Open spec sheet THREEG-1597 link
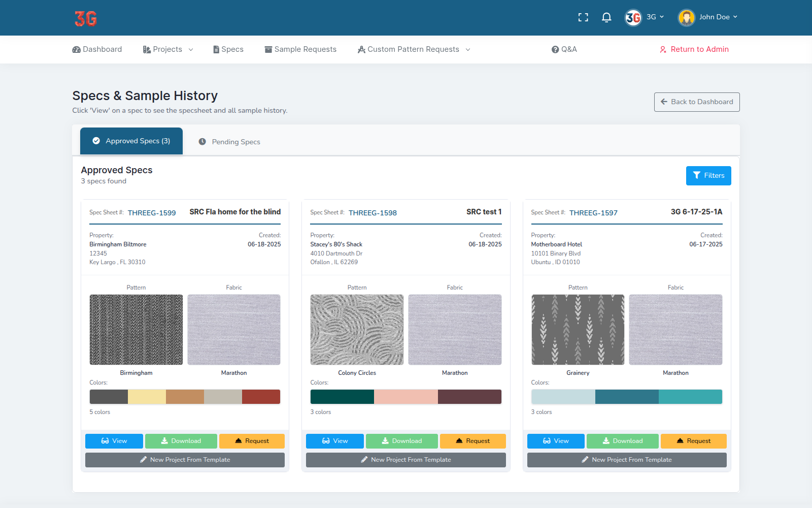This screenshot has height=508, width=812. point(593,213)
